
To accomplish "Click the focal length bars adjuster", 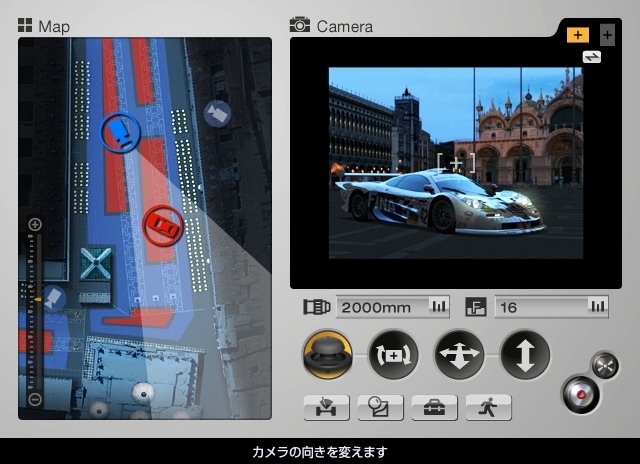I will pyautogui.click(x=439, y=306).
